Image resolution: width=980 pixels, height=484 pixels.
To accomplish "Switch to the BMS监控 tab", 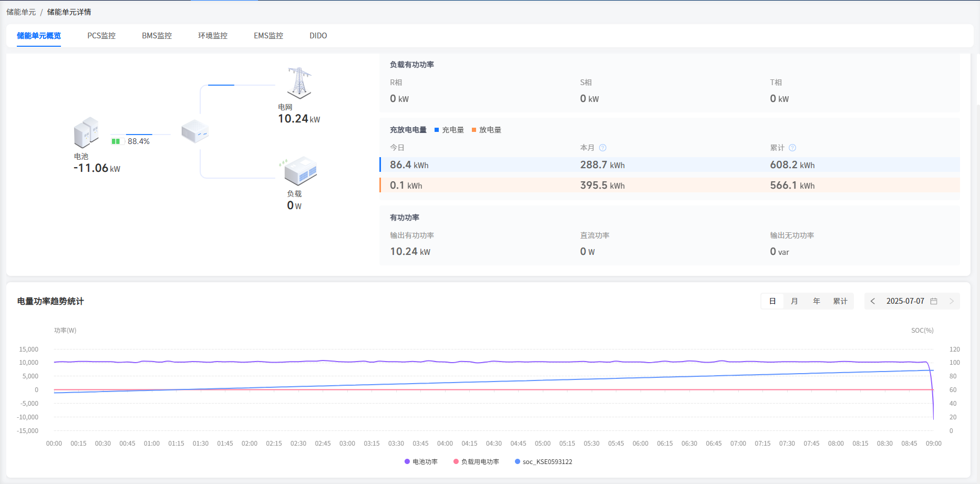I will click(x=157, y=36).
